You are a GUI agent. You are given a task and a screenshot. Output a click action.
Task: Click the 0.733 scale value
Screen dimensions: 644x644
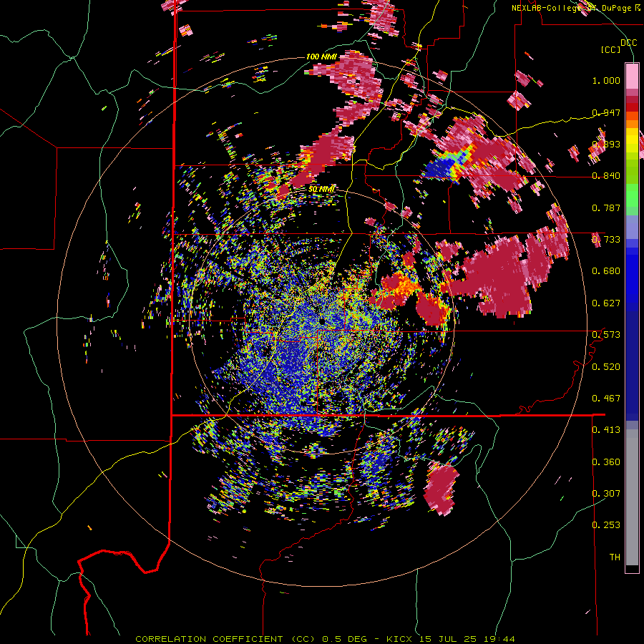(606, 240)
